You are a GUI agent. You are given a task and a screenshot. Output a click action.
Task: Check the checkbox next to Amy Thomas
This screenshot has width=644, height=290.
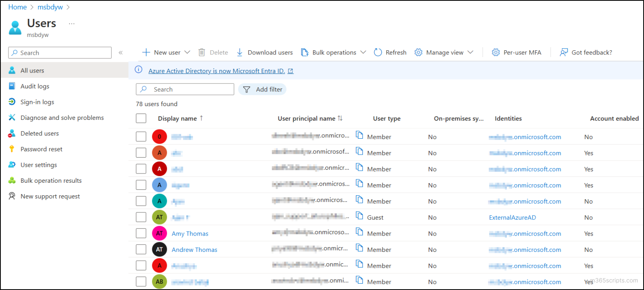141,233
